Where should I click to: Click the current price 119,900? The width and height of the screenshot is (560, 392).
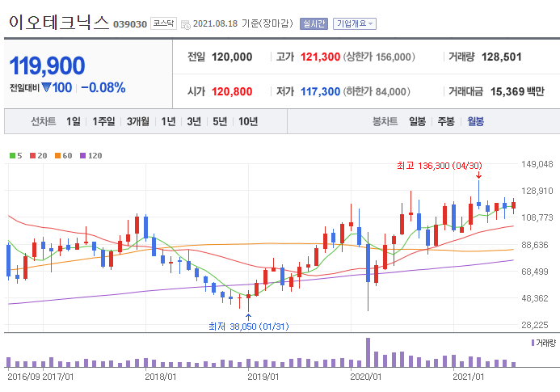(x=47, y=65)
